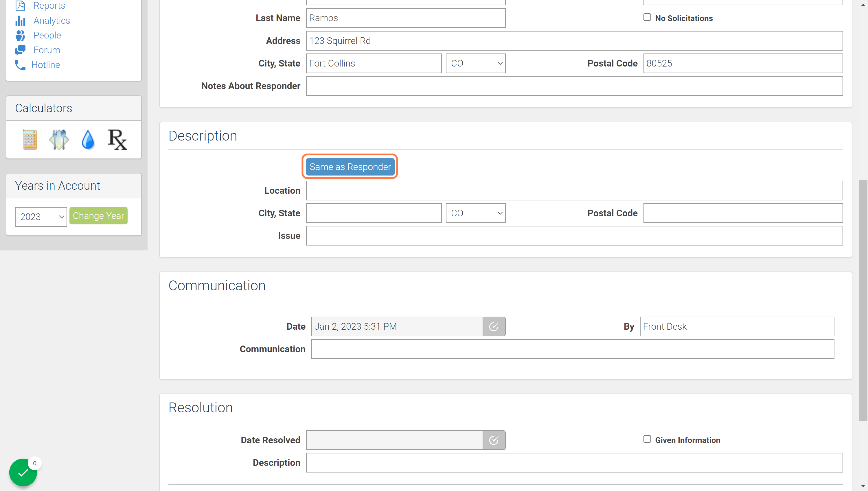
Task: Click the By field containing Front Desk
Action: pos(737,326)
